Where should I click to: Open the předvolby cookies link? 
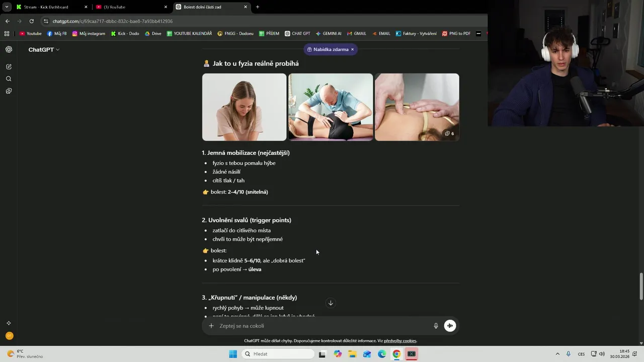400,341
